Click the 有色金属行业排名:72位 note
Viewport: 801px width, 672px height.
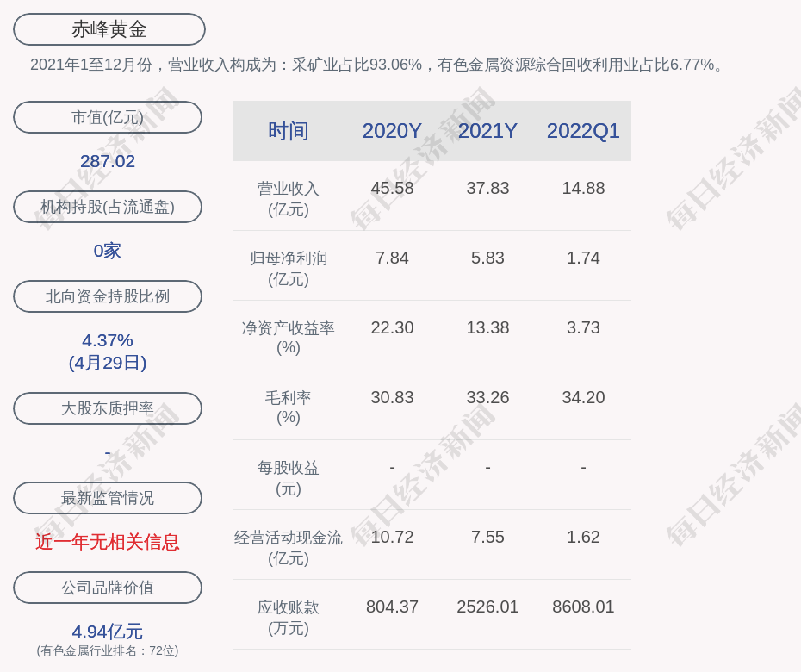coord(108,651)
